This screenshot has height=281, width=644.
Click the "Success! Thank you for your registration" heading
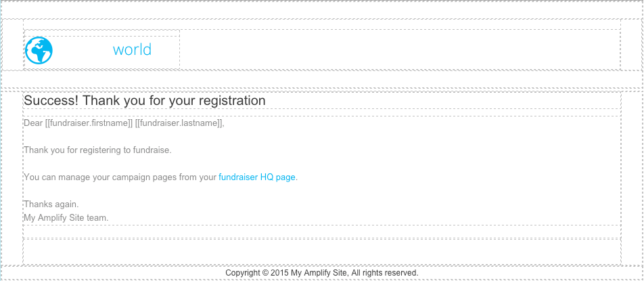click(145, 101)
